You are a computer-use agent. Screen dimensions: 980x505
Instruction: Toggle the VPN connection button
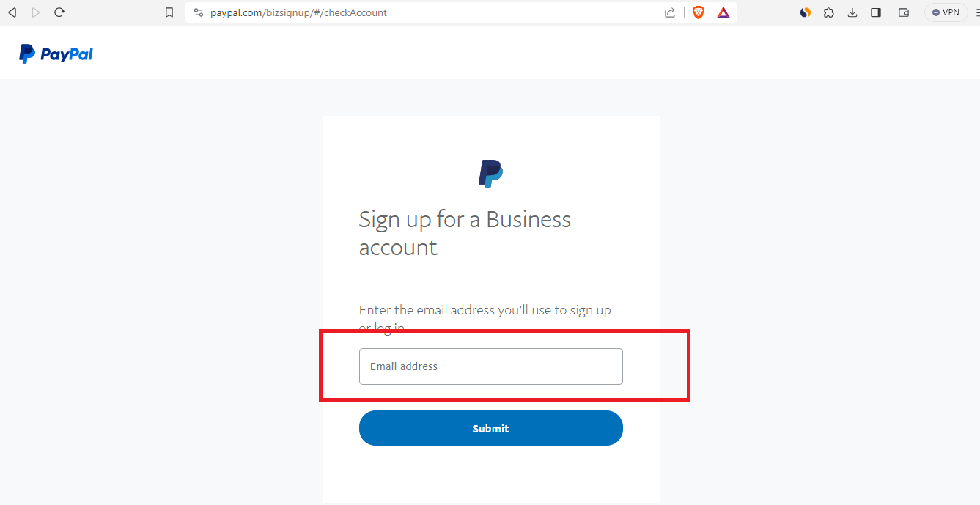945,12
